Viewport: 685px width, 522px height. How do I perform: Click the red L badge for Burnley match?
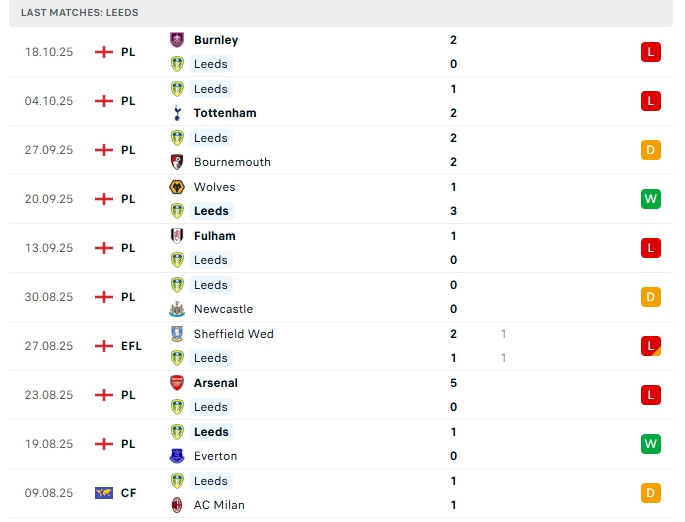click(651, 52)
